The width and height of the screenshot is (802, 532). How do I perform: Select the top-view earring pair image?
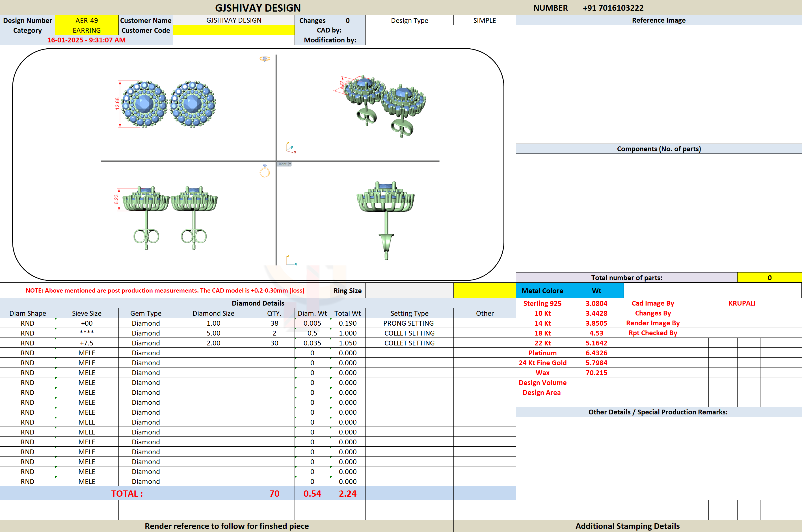168,104
